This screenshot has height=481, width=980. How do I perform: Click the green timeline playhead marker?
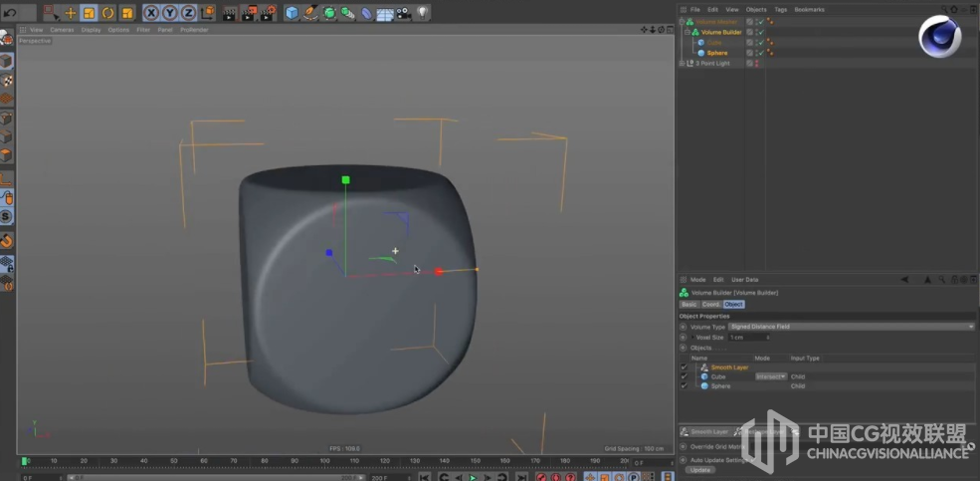[x=24, y=461]
